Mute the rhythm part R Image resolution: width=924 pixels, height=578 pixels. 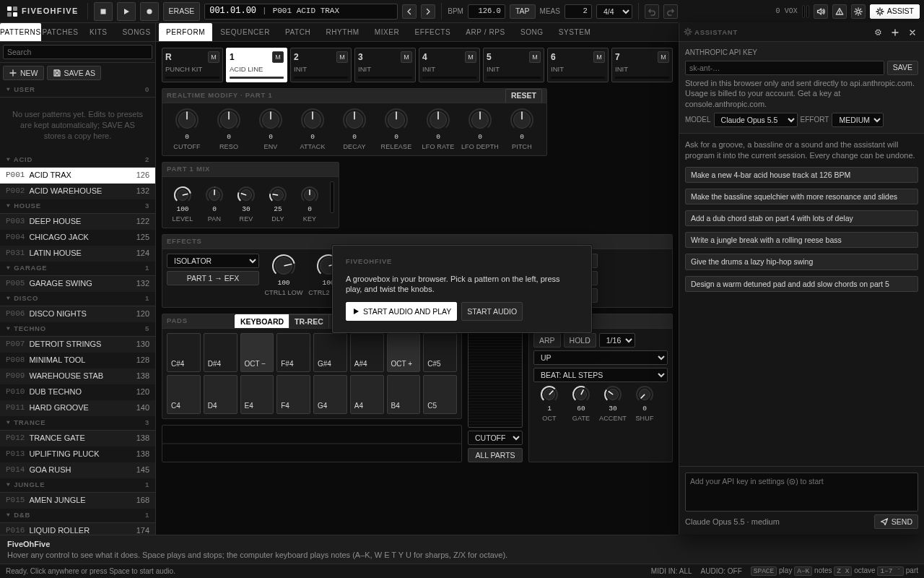214,57
